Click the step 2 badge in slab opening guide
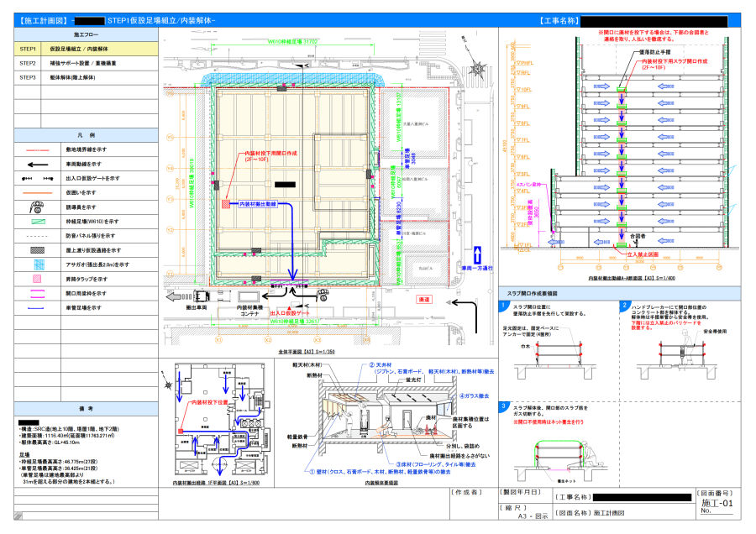This screenshot has height=534, width=756. [x=624, y=306]
